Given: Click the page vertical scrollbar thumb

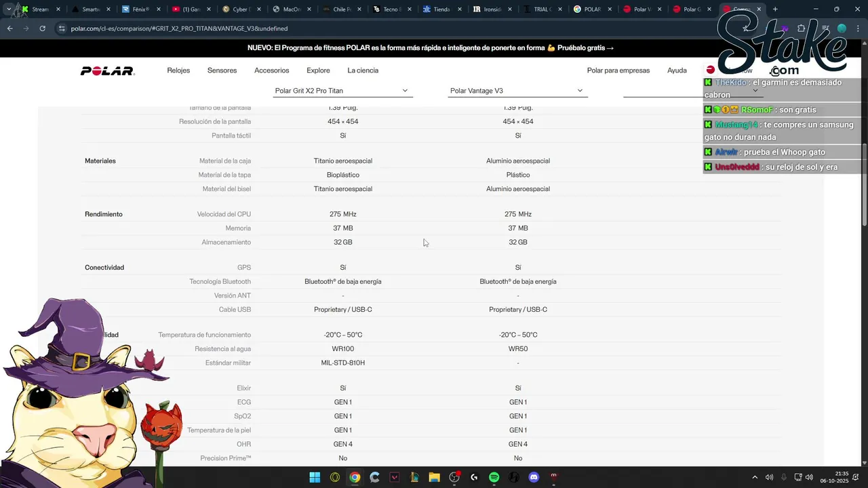Looking at the screenshot, I should (x=865, y=183).
